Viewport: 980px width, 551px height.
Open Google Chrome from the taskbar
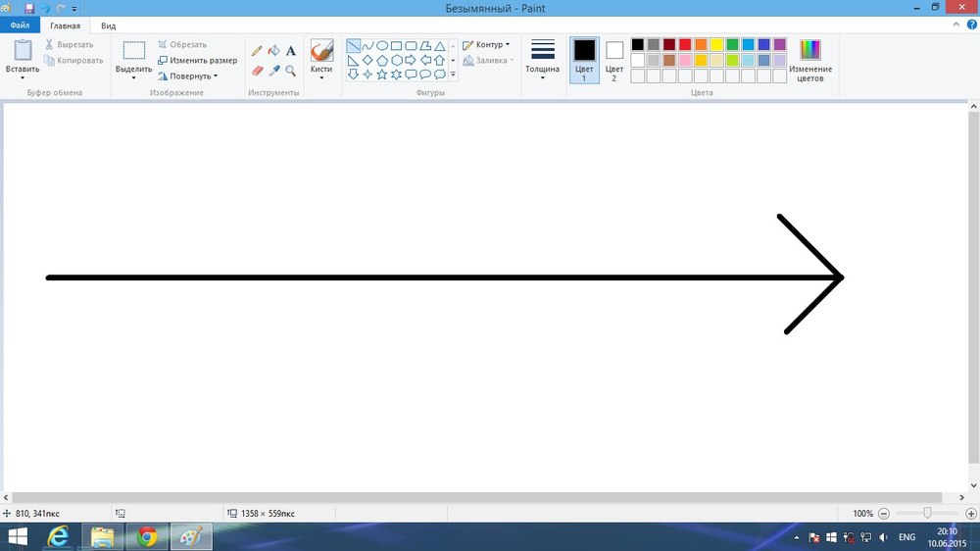[x=147, y=536]
